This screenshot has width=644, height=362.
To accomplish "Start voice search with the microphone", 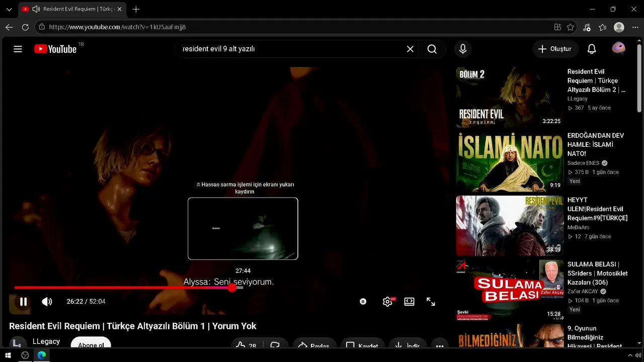I will coord(463,49).
